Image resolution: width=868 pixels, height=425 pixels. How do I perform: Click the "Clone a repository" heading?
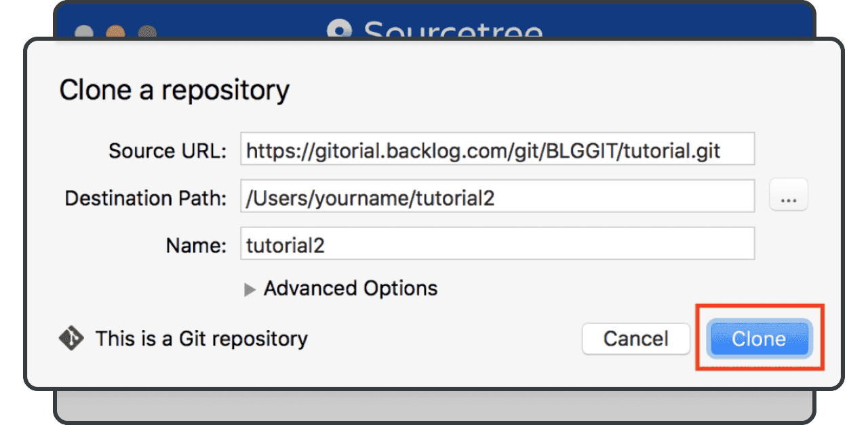(174, 90)
